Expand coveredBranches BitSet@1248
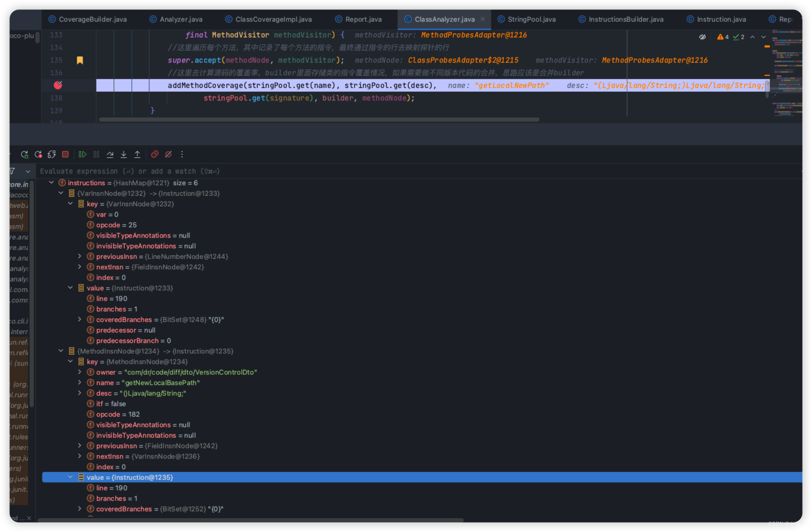Screen dimensions: 812x532 [79, 319]
